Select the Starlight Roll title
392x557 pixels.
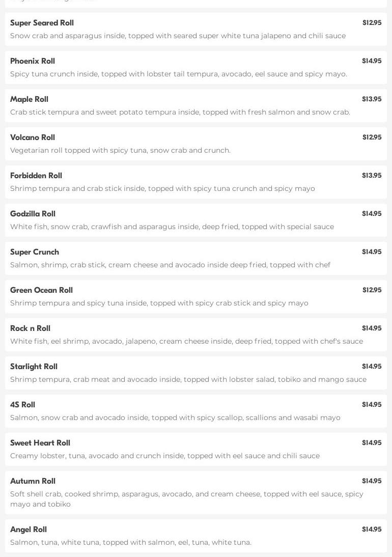tap(34, 367)
